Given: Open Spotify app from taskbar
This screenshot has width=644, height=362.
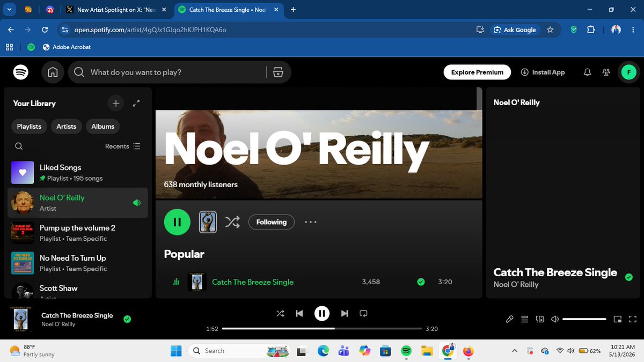Looking at the screenshot, I should pos(406,351).
